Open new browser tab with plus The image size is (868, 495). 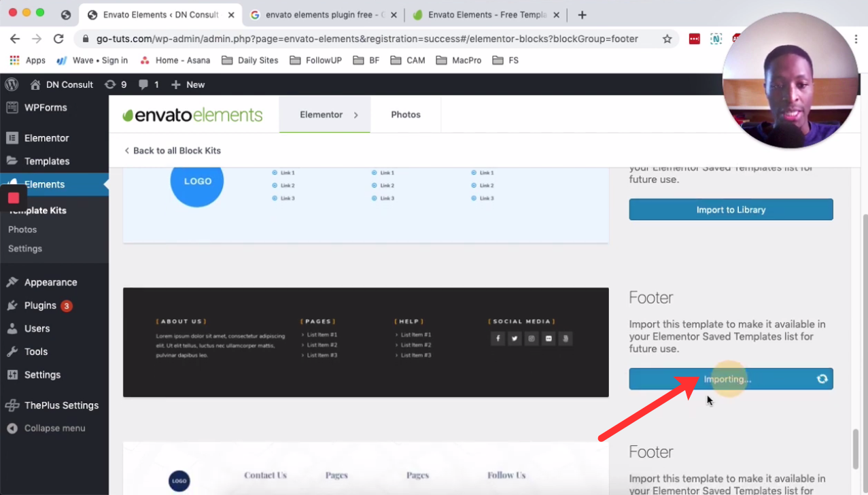[582, 14]
